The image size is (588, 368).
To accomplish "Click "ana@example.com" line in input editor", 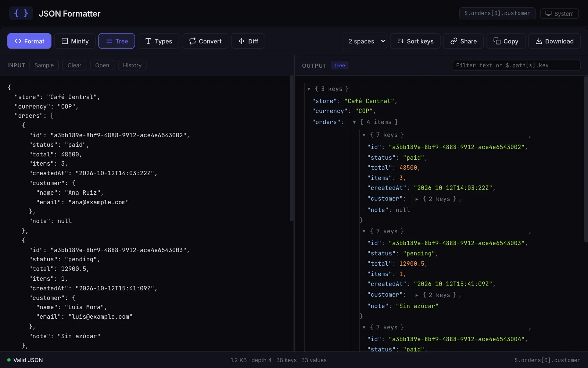I will pyautogui.click(x=83, y=202).
